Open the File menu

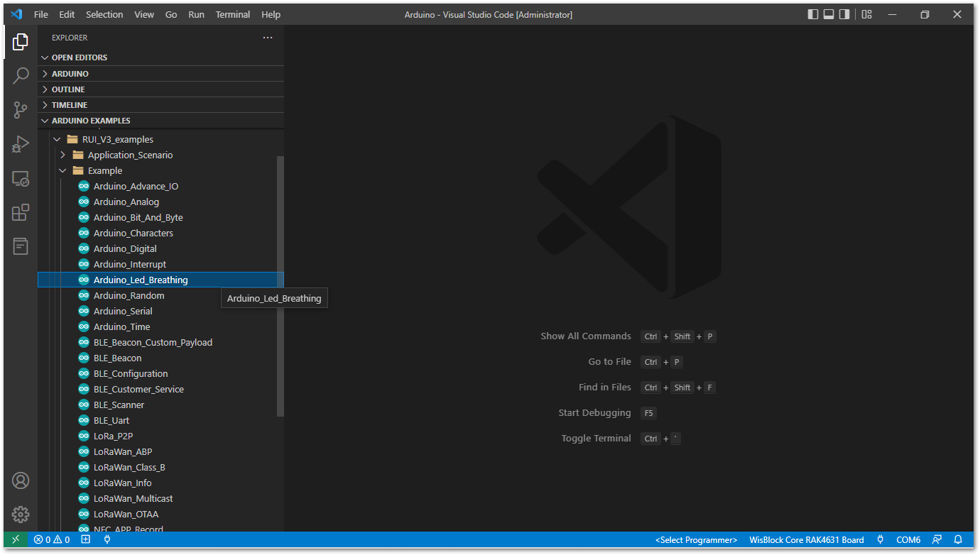click(x=41, y=14)
